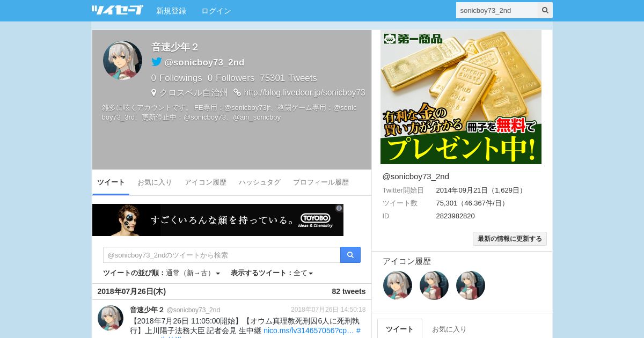Click the 2018年07月26日(木) date heading
Image resolution: width=644 pixels, height=338 pixels.
coord(131,291)
